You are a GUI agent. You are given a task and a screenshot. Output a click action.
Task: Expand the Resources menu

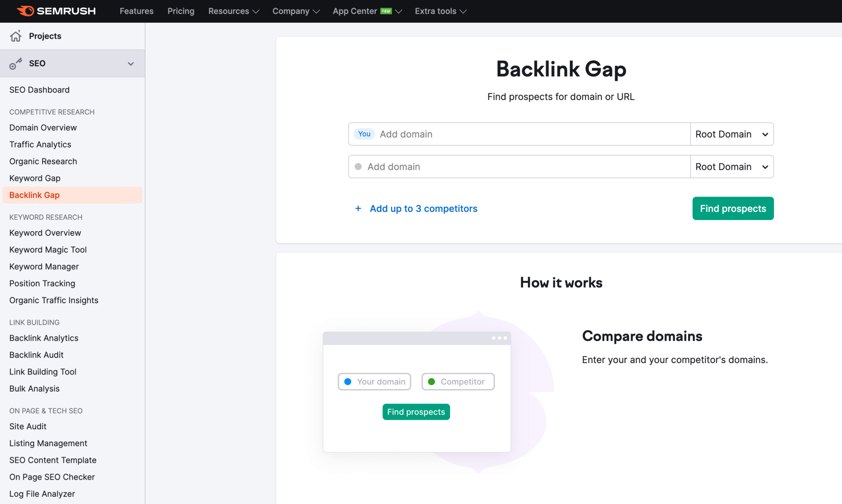[233, 11]
